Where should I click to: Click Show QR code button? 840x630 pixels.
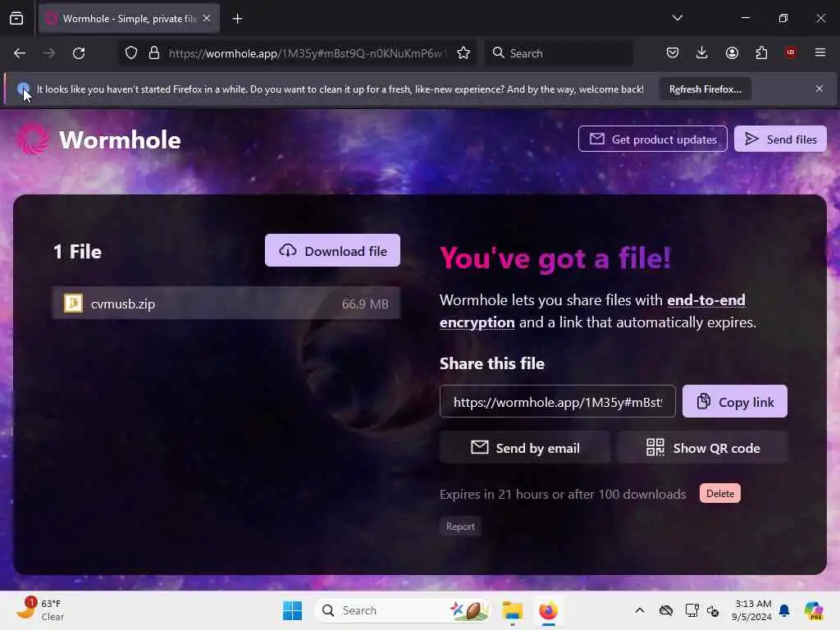coord(702,448)
